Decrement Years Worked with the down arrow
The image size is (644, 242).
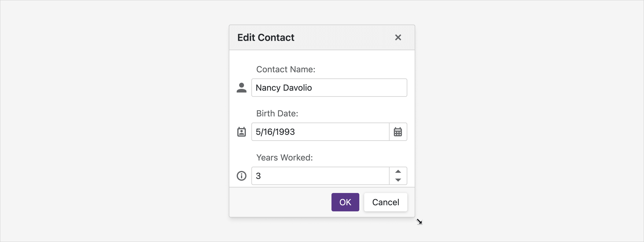(398, 180)
